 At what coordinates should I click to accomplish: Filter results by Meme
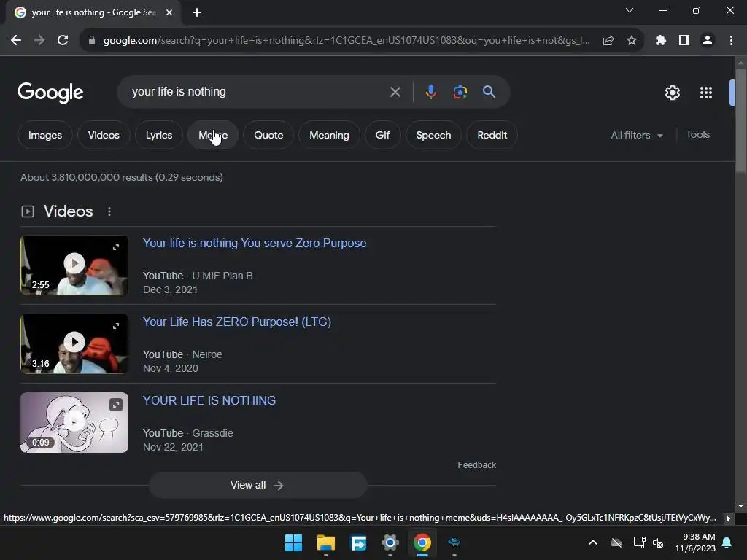[213, 135]
